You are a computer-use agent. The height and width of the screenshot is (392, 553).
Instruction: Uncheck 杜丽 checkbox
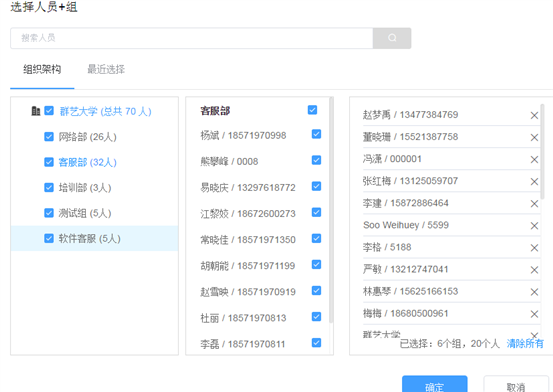coord(316,317)
